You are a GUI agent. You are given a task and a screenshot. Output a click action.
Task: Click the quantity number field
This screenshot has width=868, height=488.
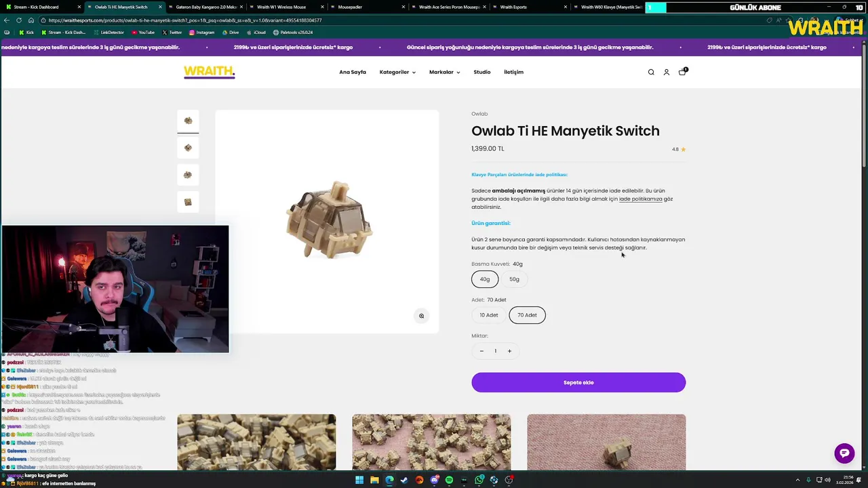[496, 351]
